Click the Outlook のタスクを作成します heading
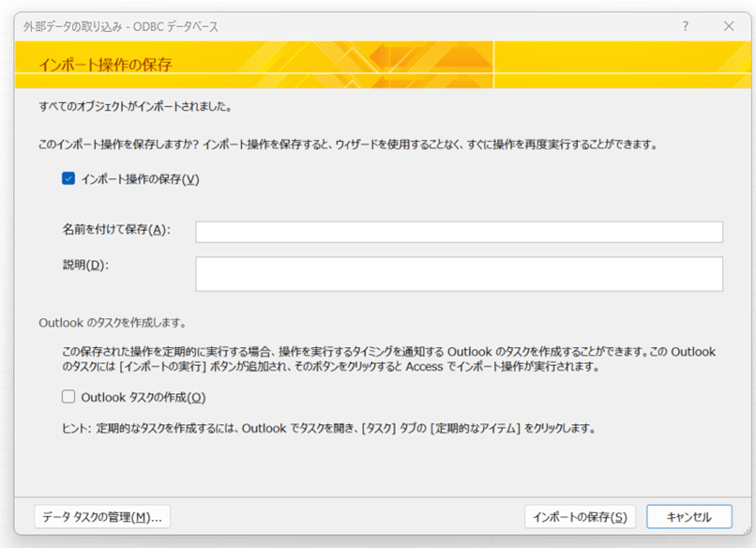756x548 pixels. click(113, 323)
